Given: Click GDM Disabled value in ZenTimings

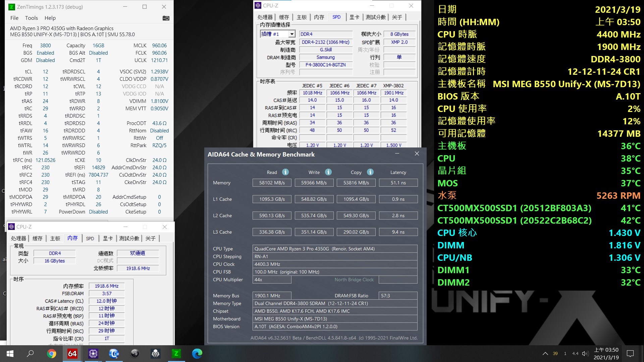Looking at the screenshot, I should click(45, 60).
